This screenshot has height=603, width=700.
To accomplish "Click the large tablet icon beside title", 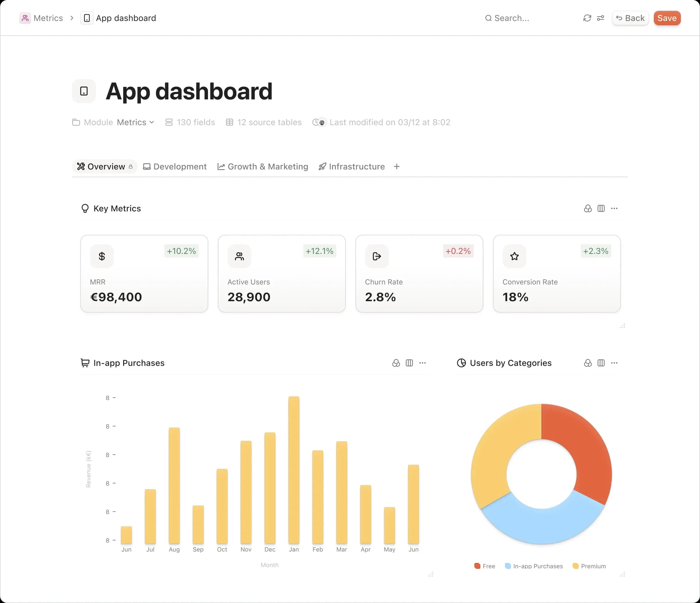I will 84,91.
